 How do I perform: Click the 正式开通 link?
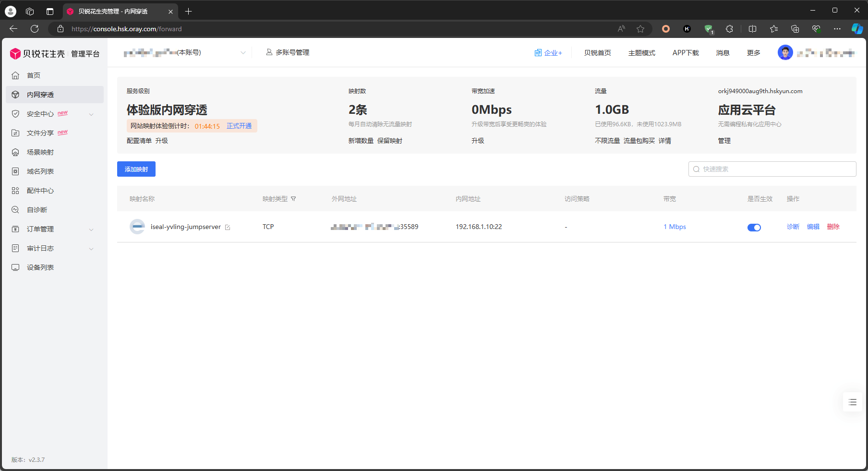click(239, 126)
